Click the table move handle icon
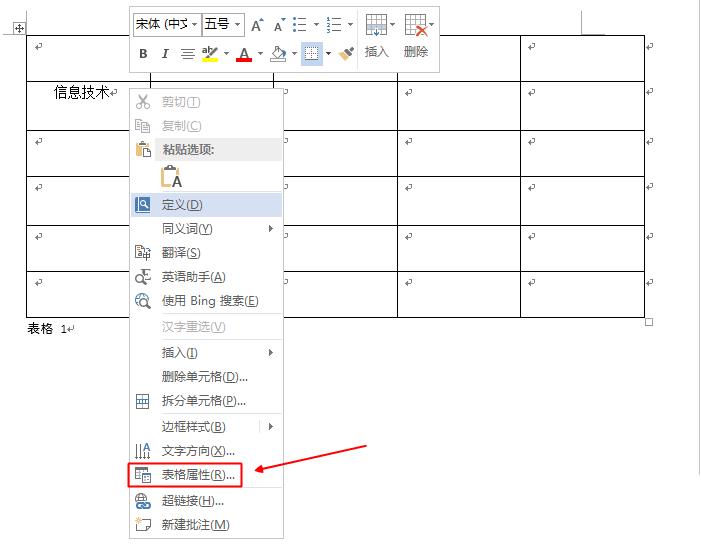This screenshot has height=556, width=701. click(19, 29)
